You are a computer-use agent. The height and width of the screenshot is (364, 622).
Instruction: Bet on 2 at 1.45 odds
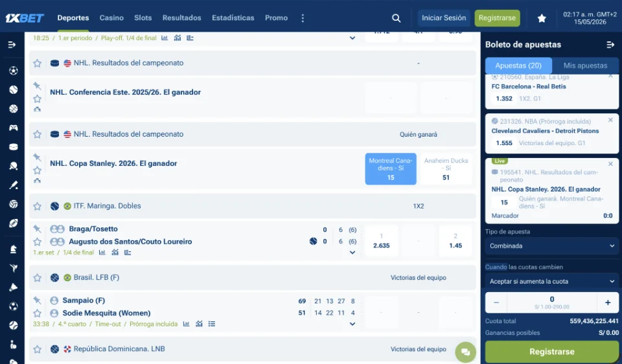[x=455, y=241]
